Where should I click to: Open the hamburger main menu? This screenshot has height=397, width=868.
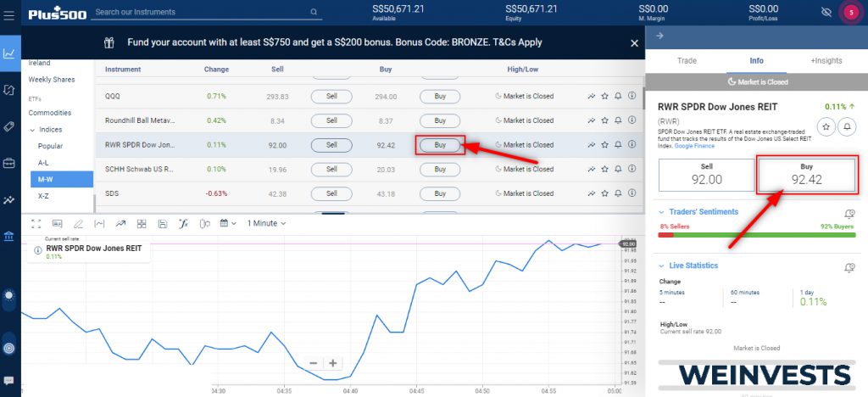pos(8,15)
